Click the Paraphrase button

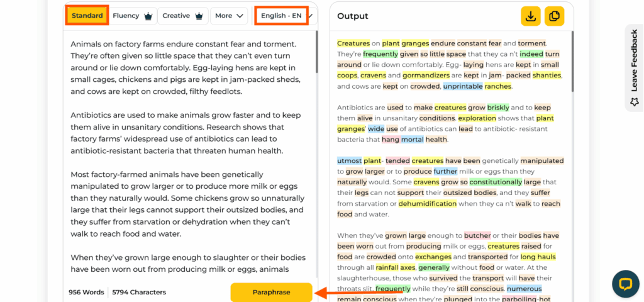pos(271,293)
